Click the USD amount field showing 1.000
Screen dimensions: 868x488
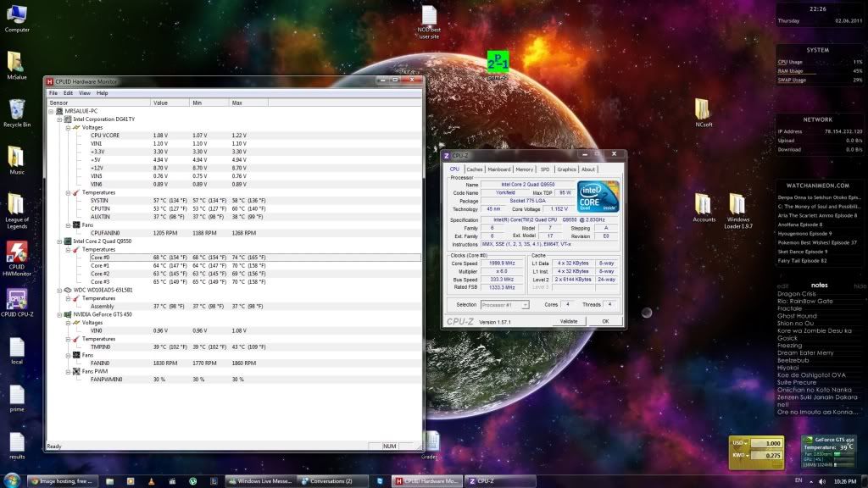click(766, 443)
